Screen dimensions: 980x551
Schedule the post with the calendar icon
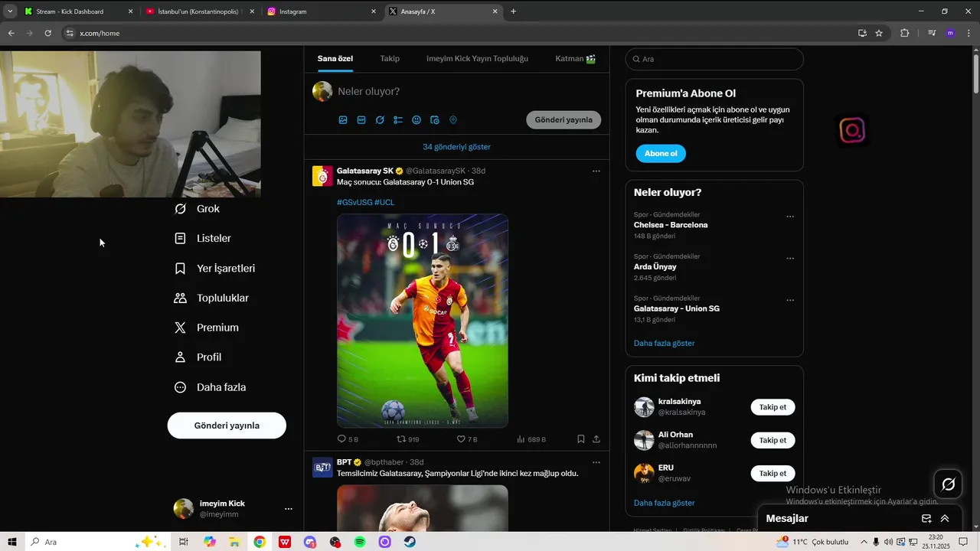[435, 120]
